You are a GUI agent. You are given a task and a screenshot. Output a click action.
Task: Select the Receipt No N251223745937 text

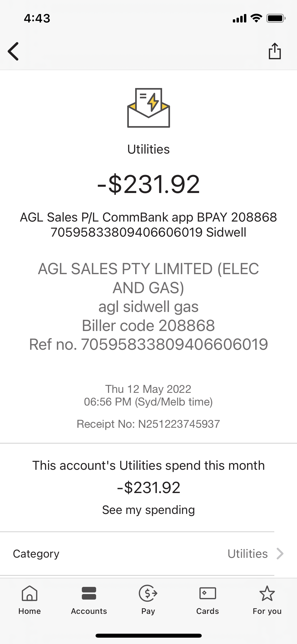148,424
